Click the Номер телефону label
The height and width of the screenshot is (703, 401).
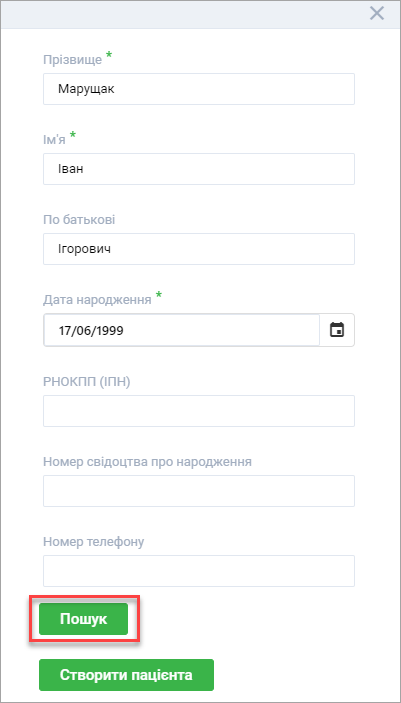(x=94, y=542)
